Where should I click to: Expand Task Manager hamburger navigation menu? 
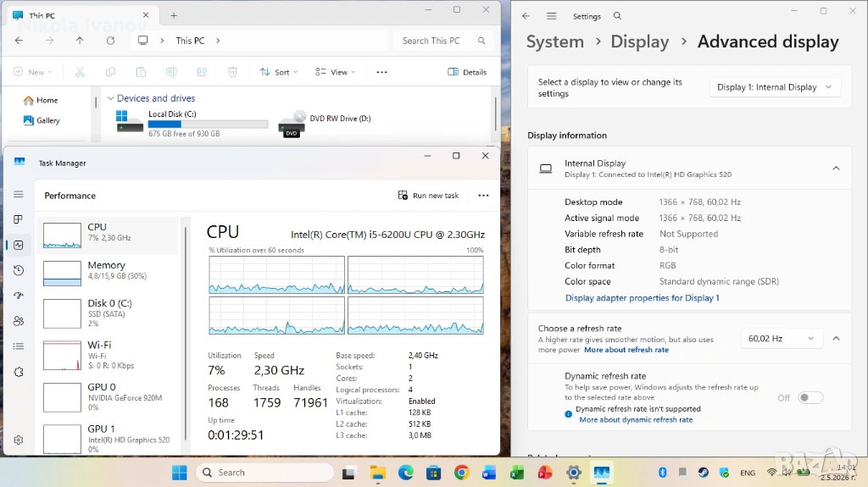pos(19,194)
